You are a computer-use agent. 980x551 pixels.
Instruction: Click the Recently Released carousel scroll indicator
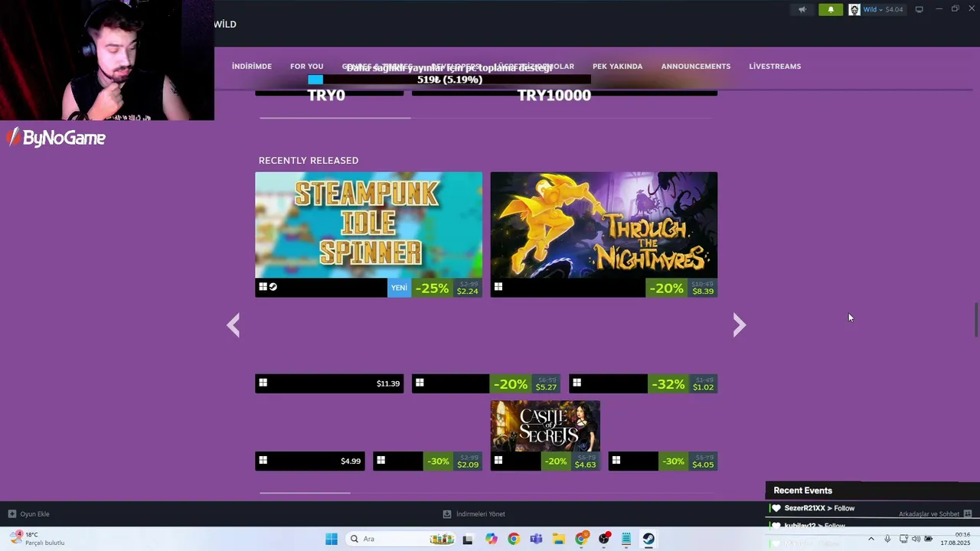point(335,118)
